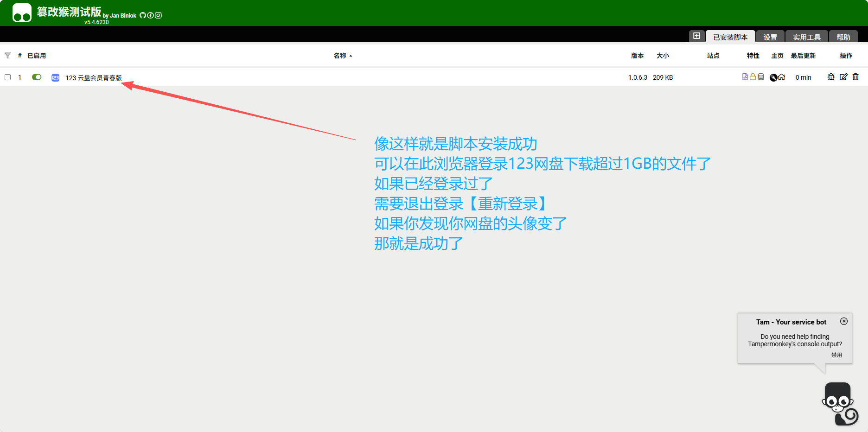The image size is (868, 432).
Task: Open the filter funnel above the script list
Action: click(7, 55)
